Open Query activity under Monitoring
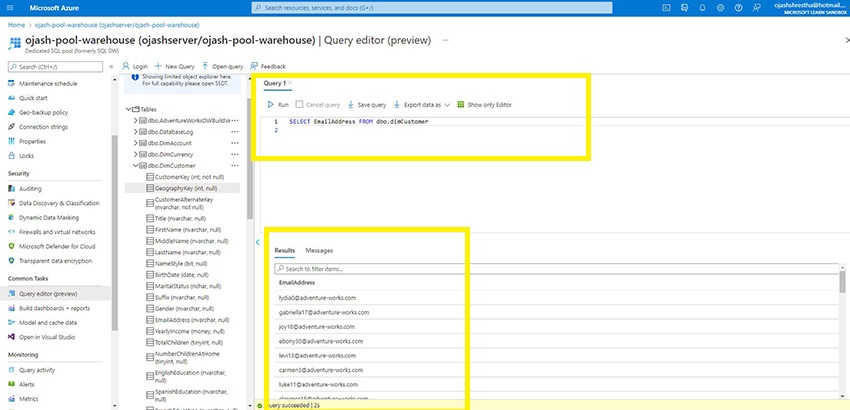This screenshot has width=850, height=410. tap(37, 370)
